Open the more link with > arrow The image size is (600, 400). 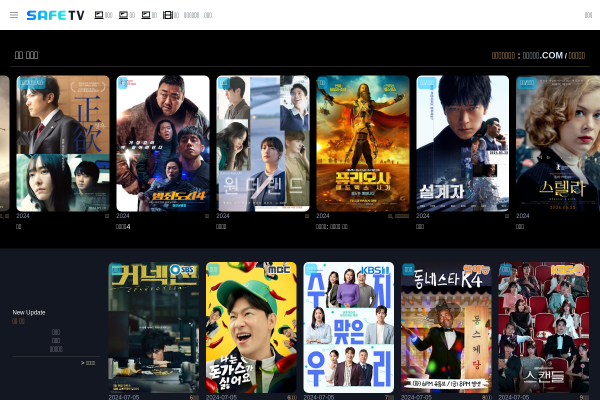click(88, 363)
